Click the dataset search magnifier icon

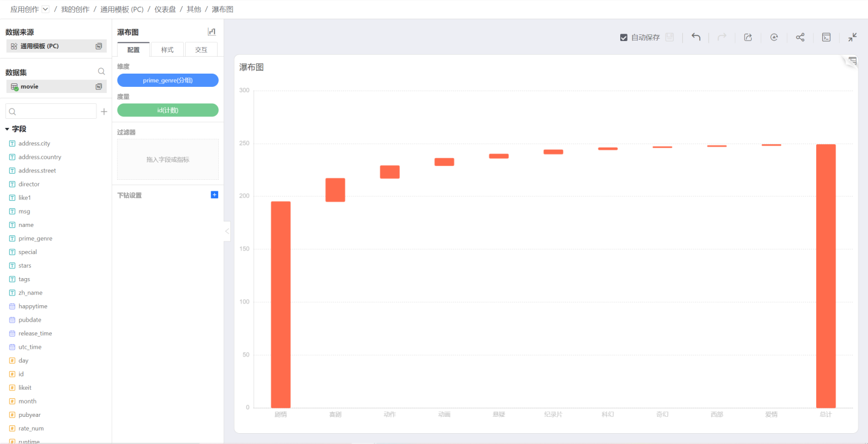[x=101, y=72]
